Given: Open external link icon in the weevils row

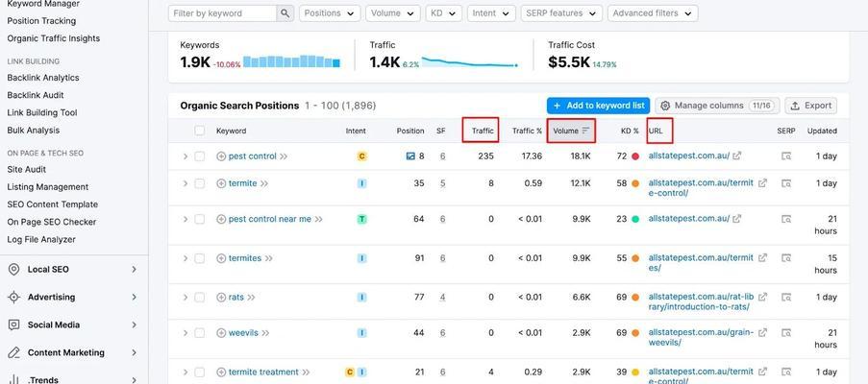Looking at the screenshot, I should pos(762,332).
